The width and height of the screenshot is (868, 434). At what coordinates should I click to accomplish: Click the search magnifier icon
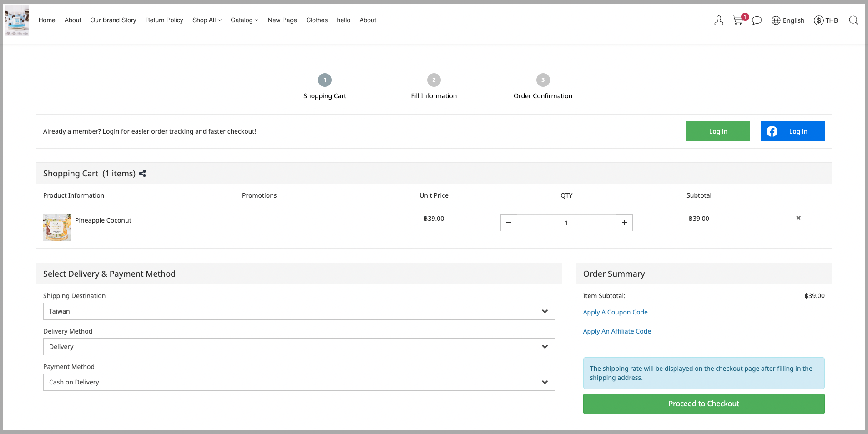pos(854,20)
